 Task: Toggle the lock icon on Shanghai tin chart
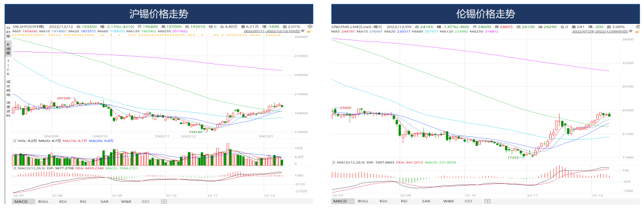[x=309, y=32]
